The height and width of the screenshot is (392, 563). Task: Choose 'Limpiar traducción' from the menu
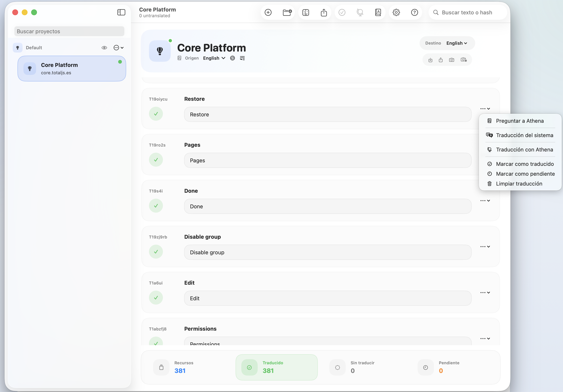point(519,183)
